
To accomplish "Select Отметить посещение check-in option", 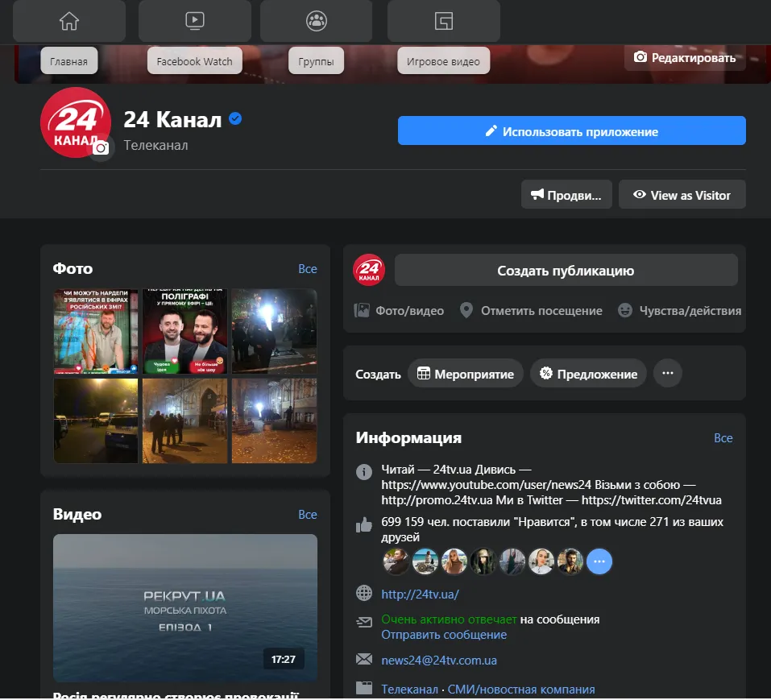I will click(531, 310).
